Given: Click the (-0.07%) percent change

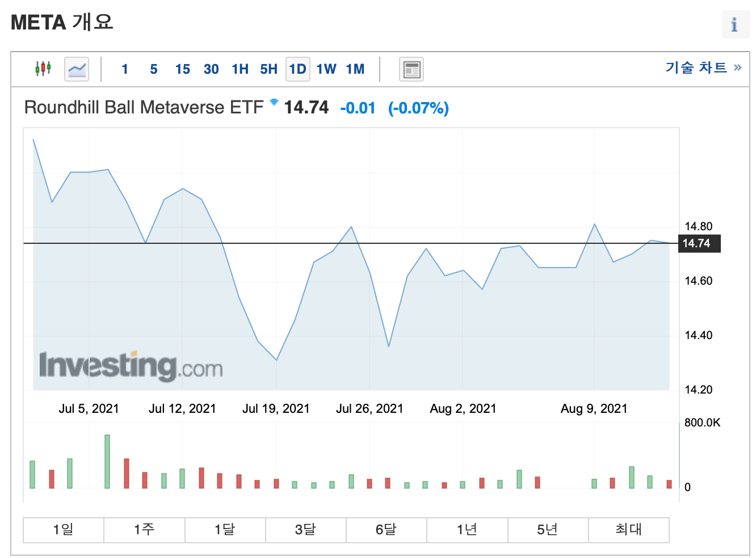Looking at the screenshot, I should tap(419, 108).
